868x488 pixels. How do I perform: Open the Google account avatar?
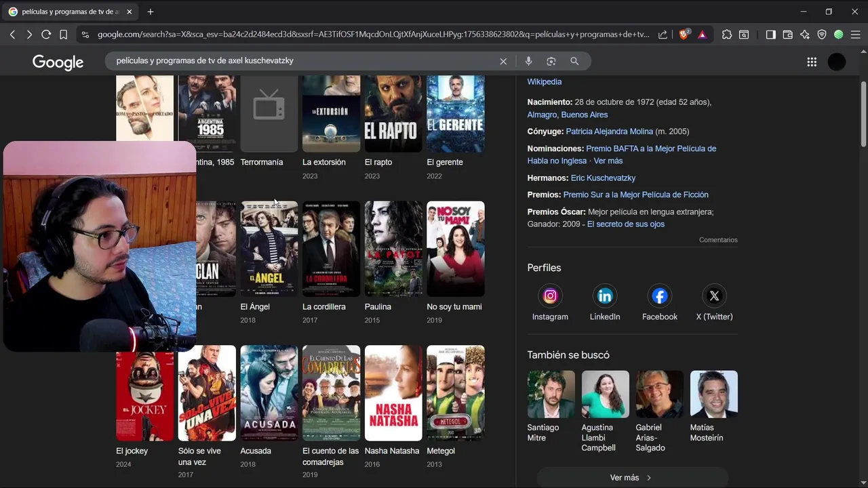[x=837, y=62]
